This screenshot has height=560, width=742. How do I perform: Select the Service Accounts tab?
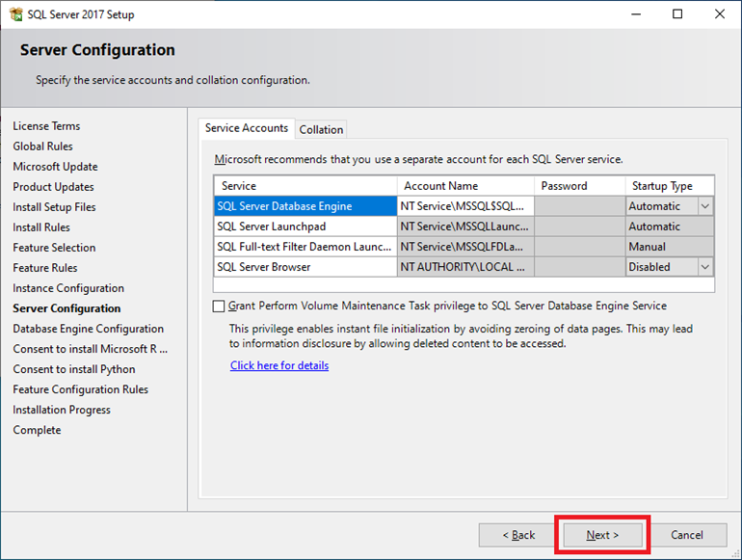247,128
